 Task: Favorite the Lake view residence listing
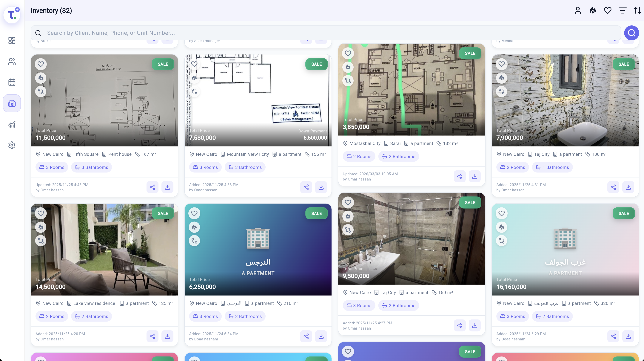[x=41, y=213]
